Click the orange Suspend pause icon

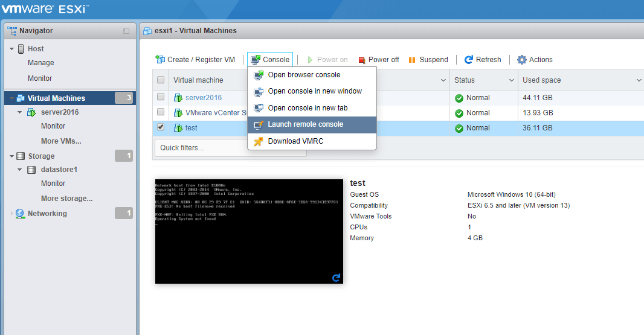(412, 60)
